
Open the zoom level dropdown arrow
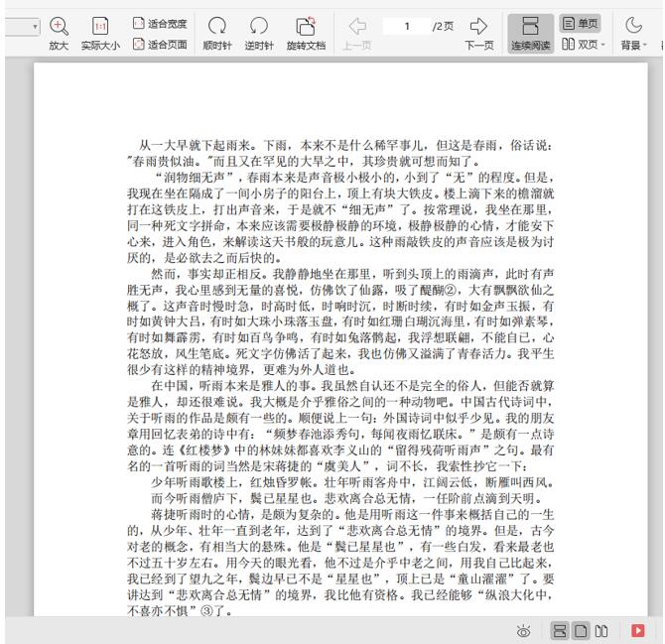[x=35, y=27]
